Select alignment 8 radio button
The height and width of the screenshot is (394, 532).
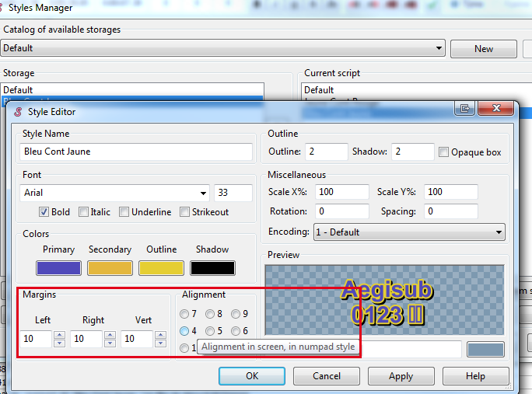click(210, 314)
